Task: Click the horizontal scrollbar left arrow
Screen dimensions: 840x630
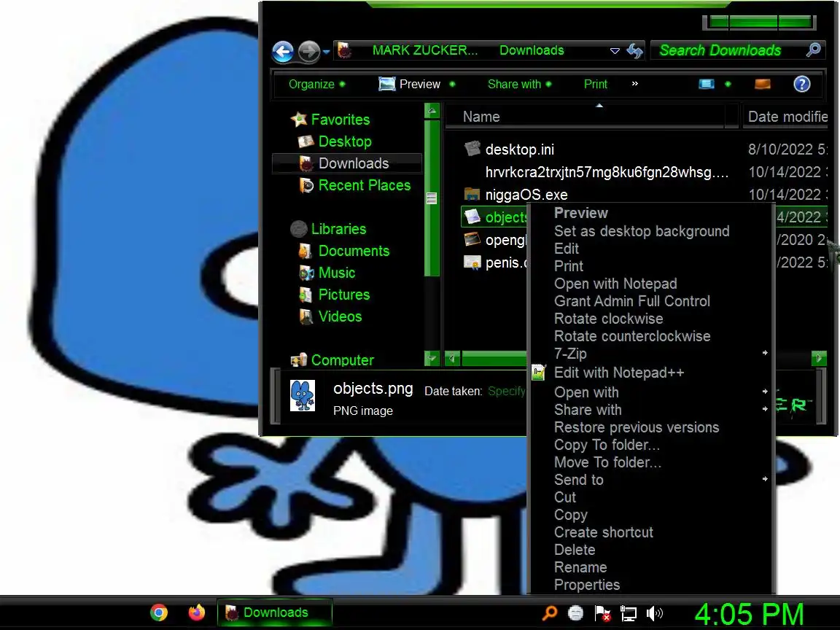Action: [452, 358]
